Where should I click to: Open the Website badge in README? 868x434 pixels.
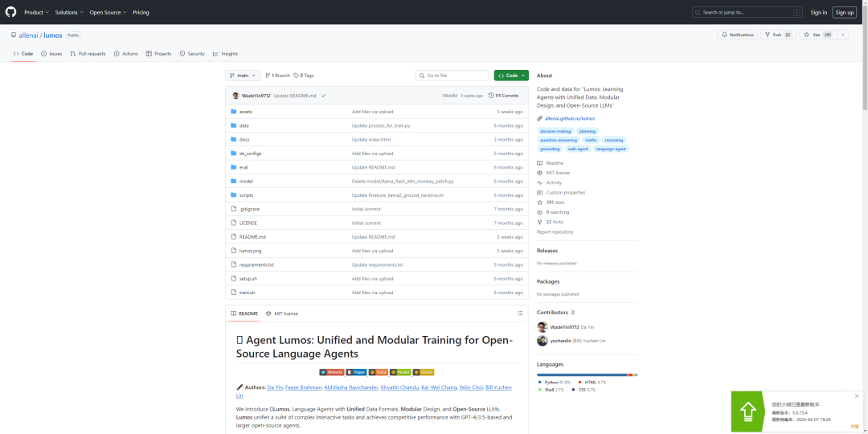coord(332,373)
